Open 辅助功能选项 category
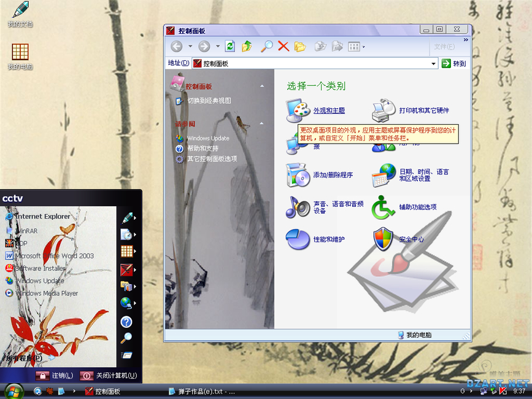 [x=418, y=207]
